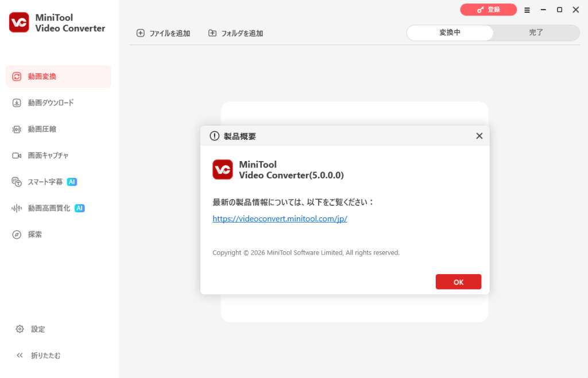Viewport: 588px width, 378px height.
Task: Click the 製品概要 info icon
Action: [215, 136]
